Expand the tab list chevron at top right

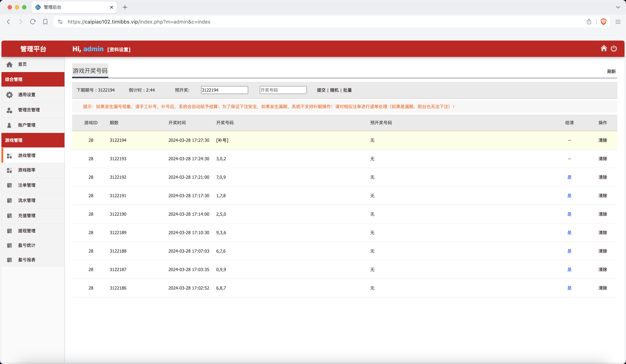618,7
